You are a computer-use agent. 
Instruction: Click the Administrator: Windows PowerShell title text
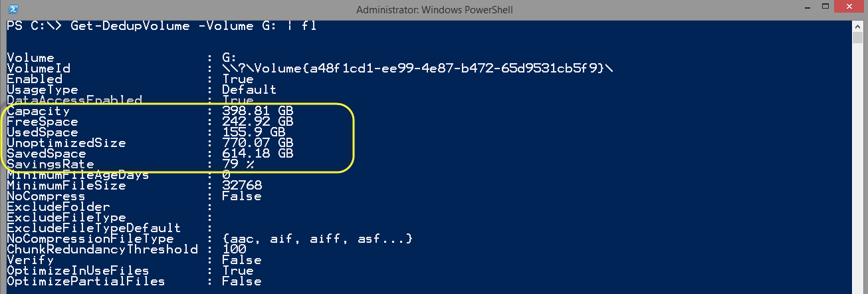[x=434, y=9]
